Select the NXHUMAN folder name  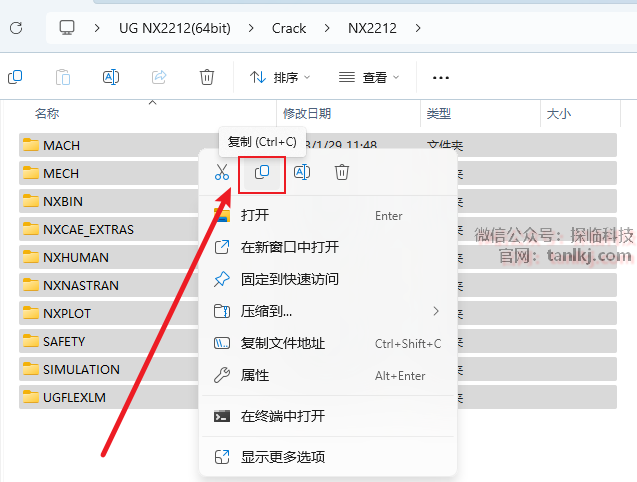(76, 257)
